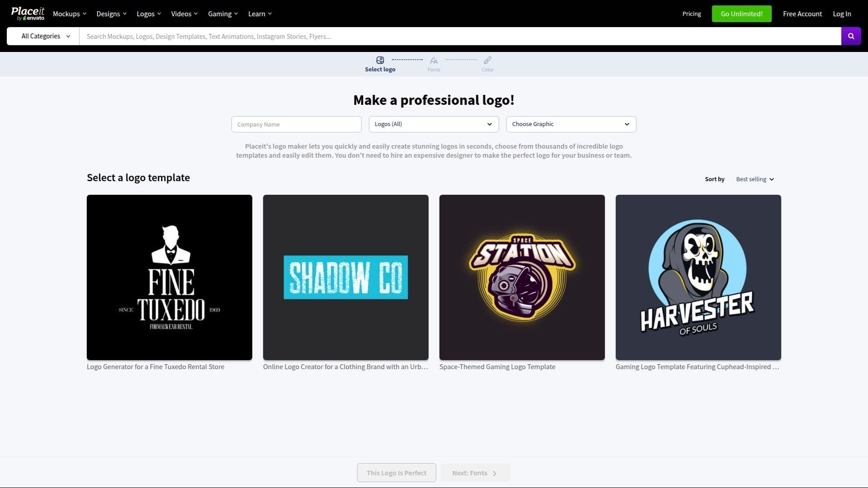Click the Select logo step icon
Screen dimensions: 868x488
380,60
